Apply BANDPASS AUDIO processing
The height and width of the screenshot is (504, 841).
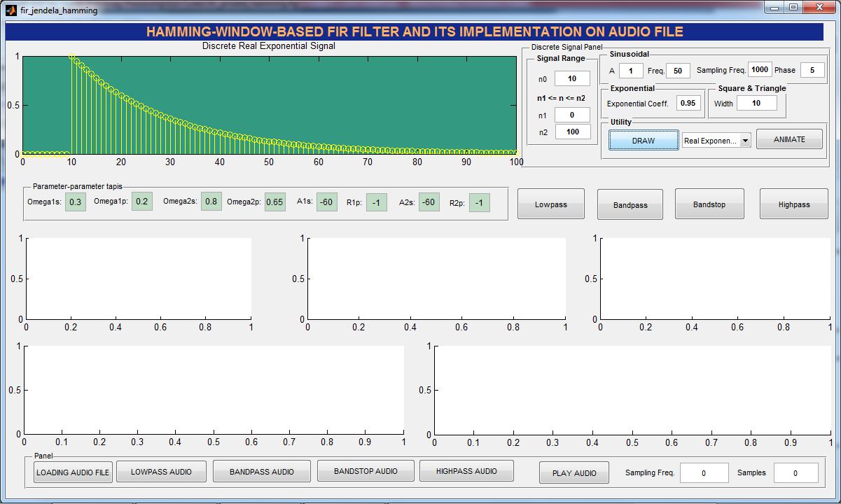click(x=262, y=471)
